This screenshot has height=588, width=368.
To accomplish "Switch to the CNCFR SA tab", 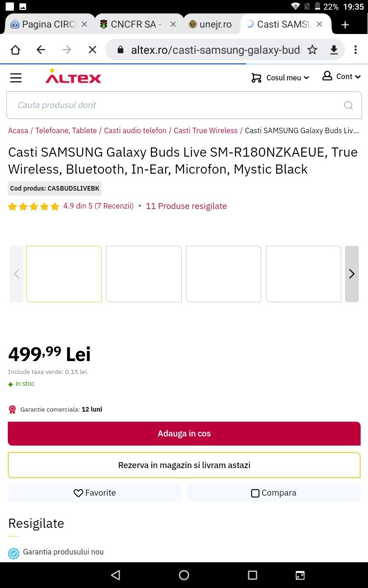I will coord(138,24).
